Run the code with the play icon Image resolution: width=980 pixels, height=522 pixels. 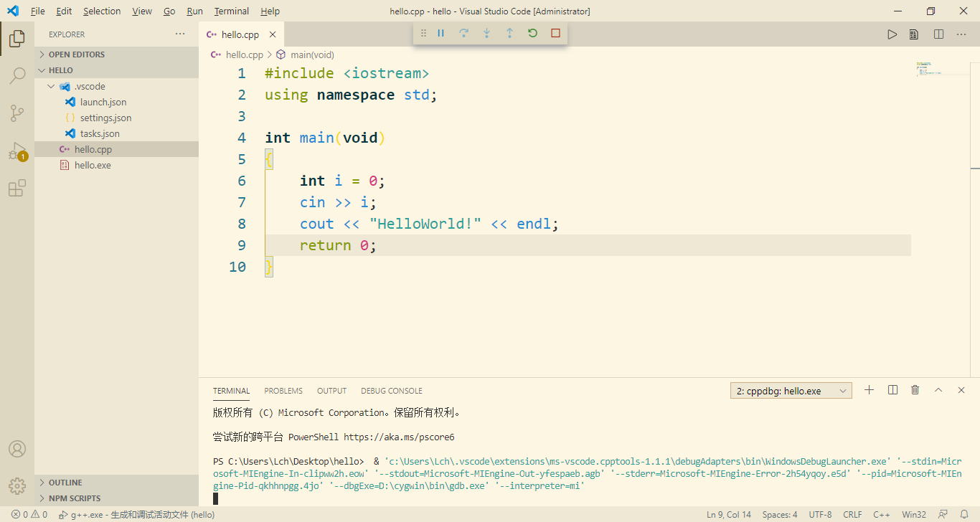coord(892,34)
